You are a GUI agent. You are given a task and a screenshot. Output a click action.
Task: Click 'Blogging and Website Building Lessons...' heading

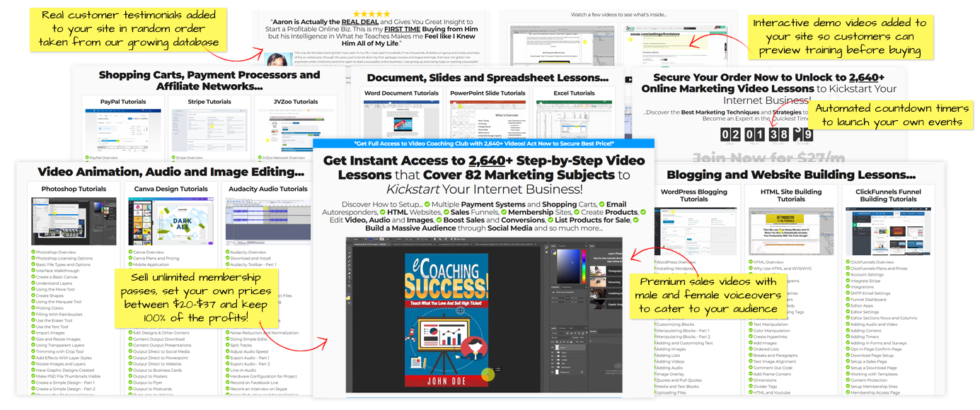[790, 175]
